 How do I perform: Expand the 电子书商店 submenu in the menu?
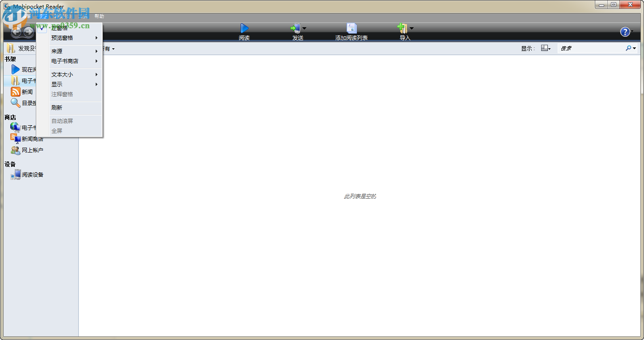coord(70,61)
